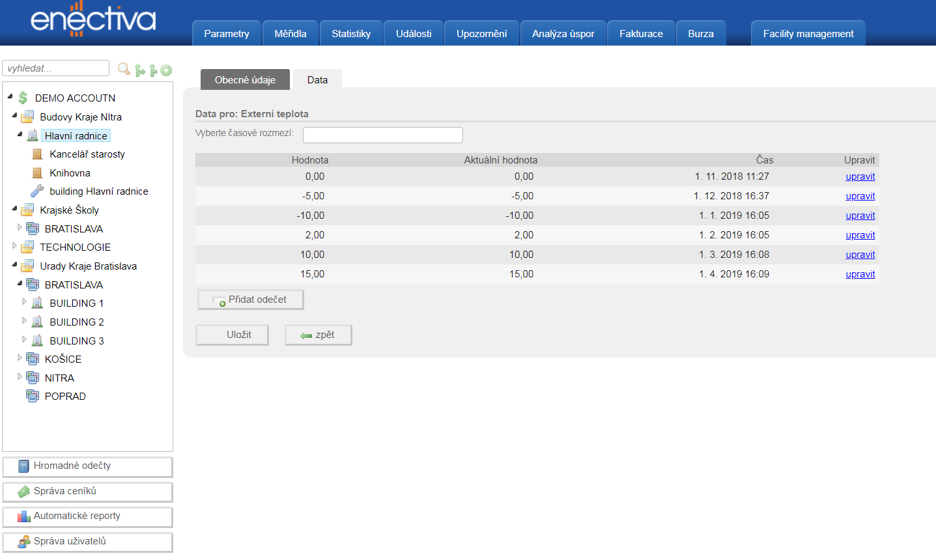Viewport: 936px width, 560px height.
Task: Click the green plus add icon
Action: click(x=167, y=70)
